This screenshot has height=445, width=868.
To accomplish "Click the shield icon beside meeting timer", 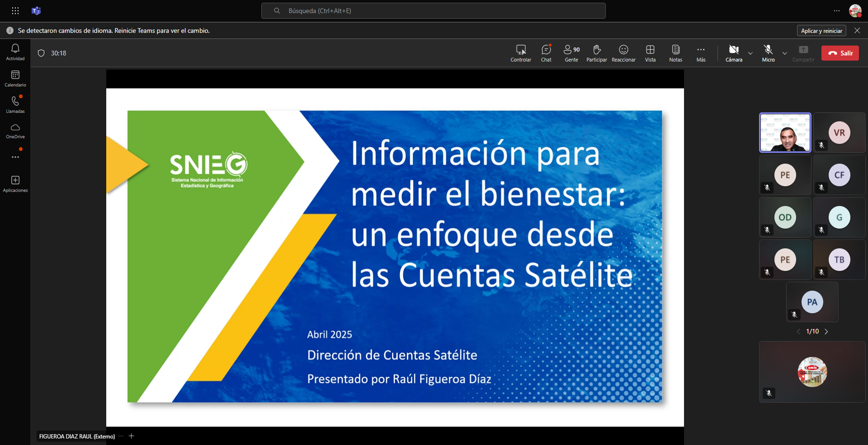I will 41,53.
